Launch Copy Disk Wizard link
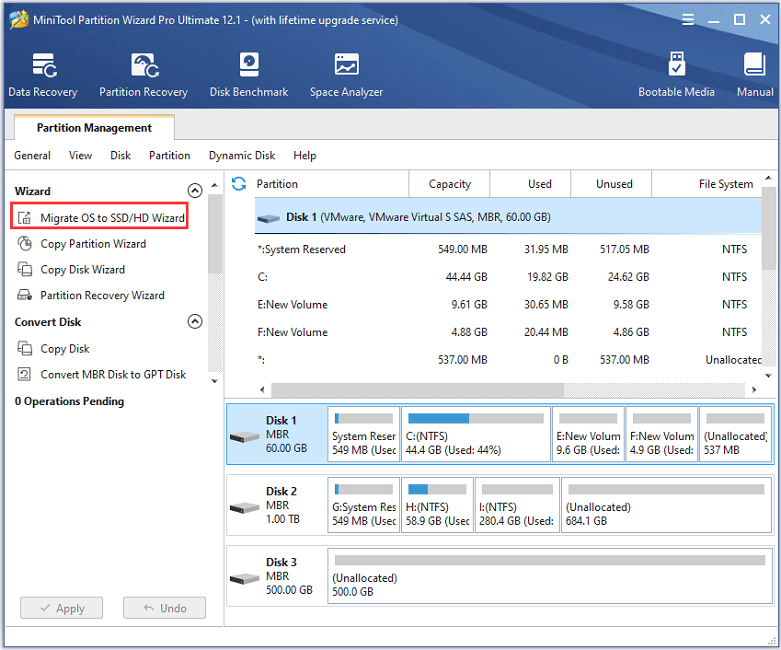781x650 pixels. 83,269
